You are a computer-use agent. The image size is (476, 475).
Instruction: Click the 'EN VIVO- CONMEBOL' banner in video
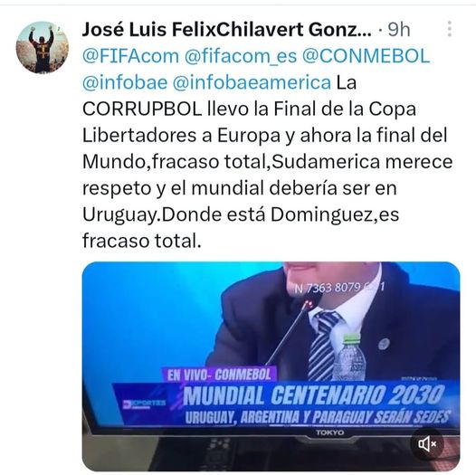coord(219,375)
